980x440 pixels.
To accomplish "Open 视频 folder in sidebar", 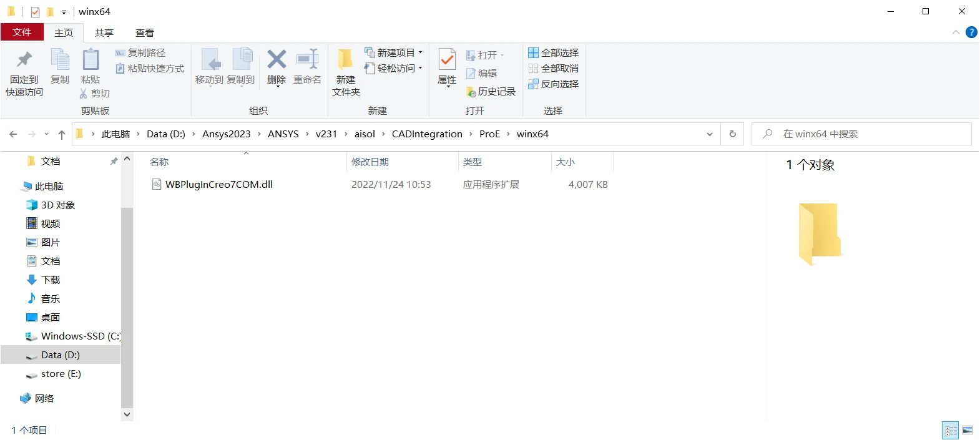I will [51, 224].
